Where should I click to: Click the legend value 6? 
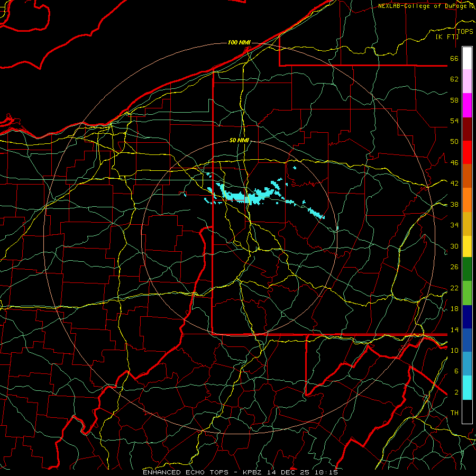point(456,371)
